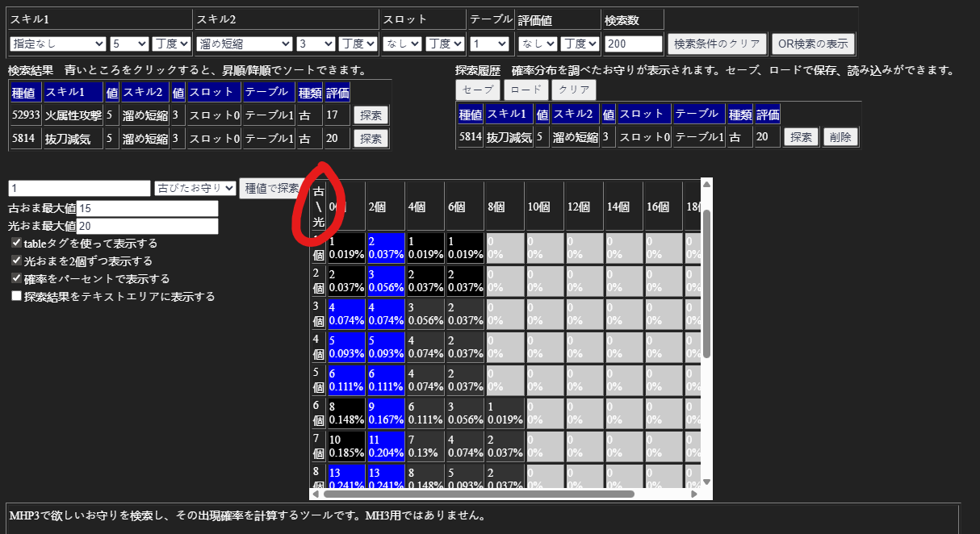This screenshot has width=980, height=534.
Task: Click the 2個 column header in grid
Action: [385, 207]
